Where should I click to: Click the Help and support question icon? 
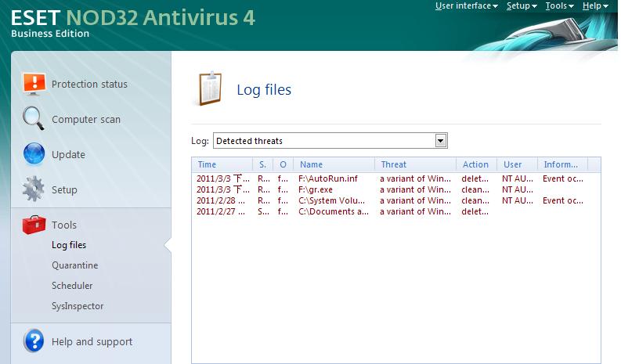pyautogui.click(x=34, y=341)
